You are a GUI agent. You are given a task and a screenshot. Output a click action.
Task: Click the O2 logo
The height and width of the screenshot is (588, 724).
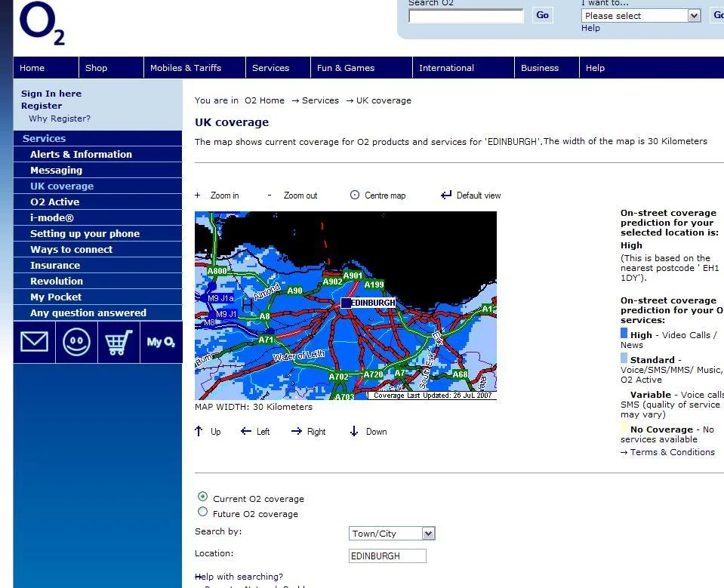pos(42,23)
